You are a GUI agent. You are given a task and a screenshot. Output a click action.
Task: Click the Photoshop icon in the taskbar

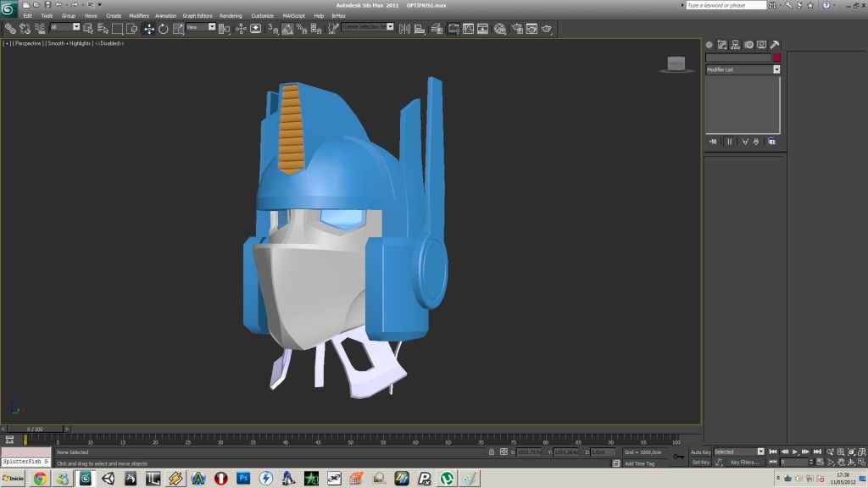coord(243,478)
